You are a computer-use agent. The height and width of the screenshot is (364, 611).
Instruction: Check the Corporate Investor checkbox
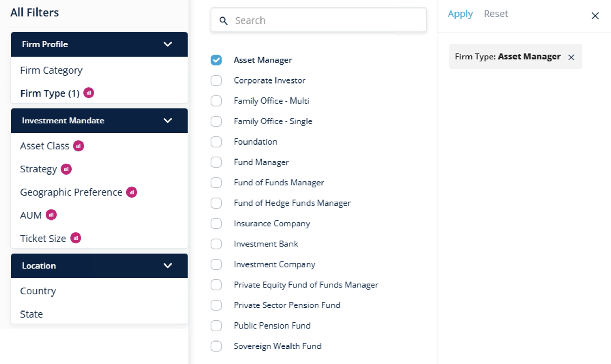coord(216,80)
